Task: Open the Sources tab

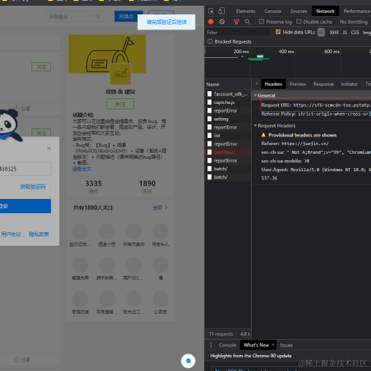Action: (299, 11)
